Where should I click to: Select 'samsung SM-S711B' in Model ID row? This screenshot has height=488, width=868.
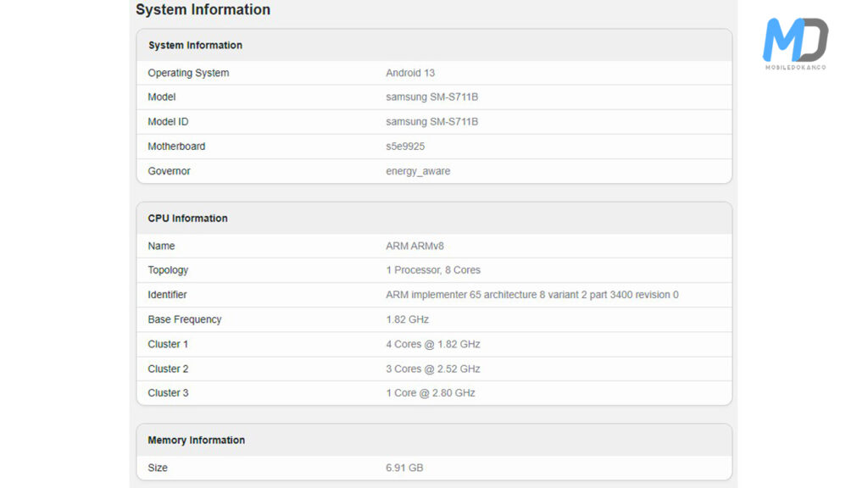[x=431, y=122]
